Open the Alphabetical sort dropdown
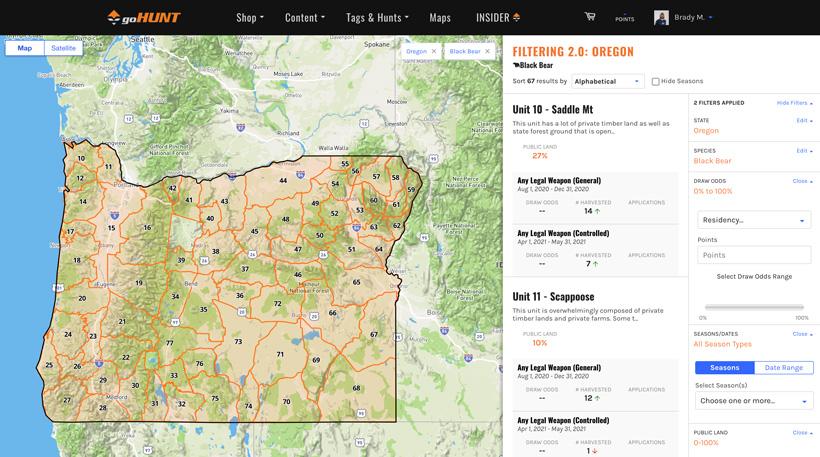 (608, 81)
